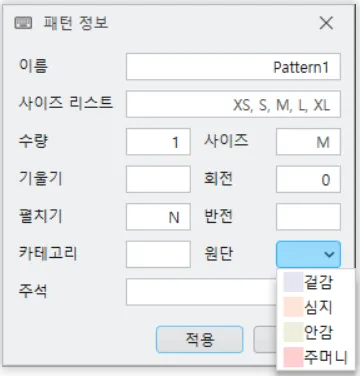The image size is (360, 376).
Task: Click the lavender 겉감 color swatch
Action: [293, 282]
